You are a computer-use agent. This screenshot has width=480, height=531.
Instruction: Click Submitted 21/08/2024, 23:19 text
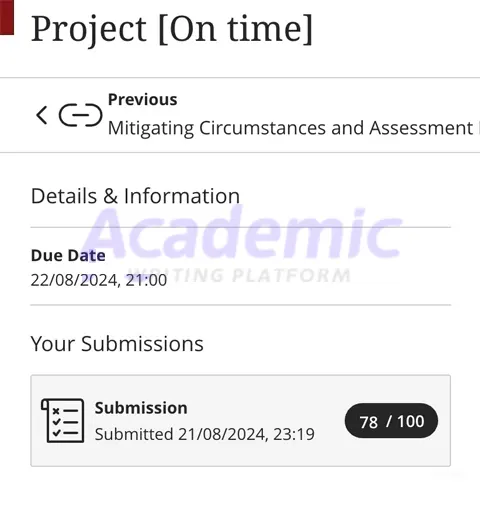click(205, 434)
